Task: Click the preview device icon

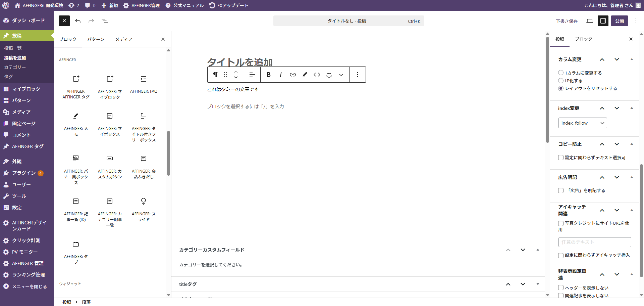Action: [590, 21]
